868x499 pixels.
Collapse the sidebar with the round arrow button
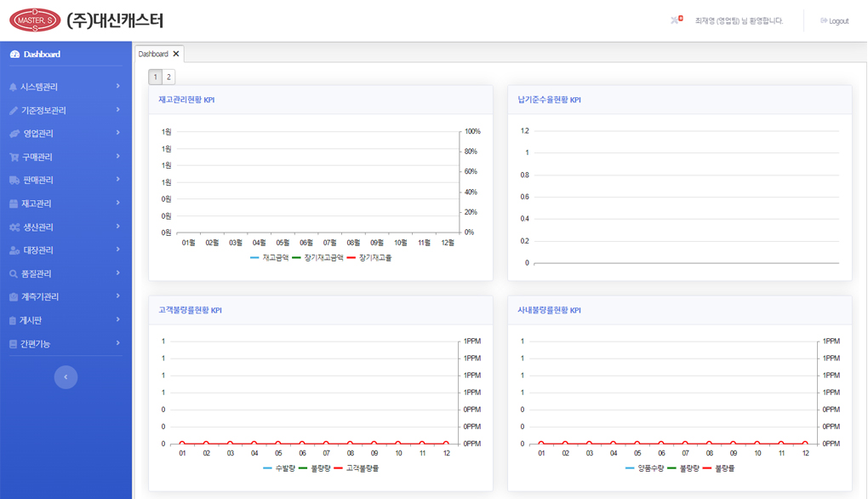click(66, 377)
